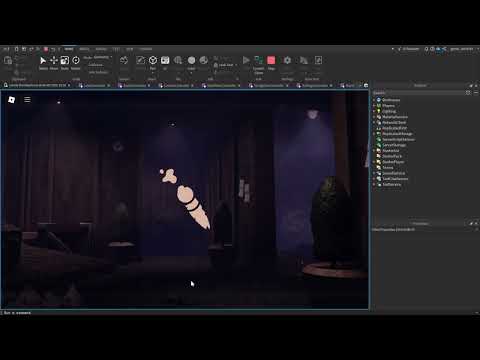Expand the StarterGui tree node
Screen dimensions: 480x360
tap(374, 151)
